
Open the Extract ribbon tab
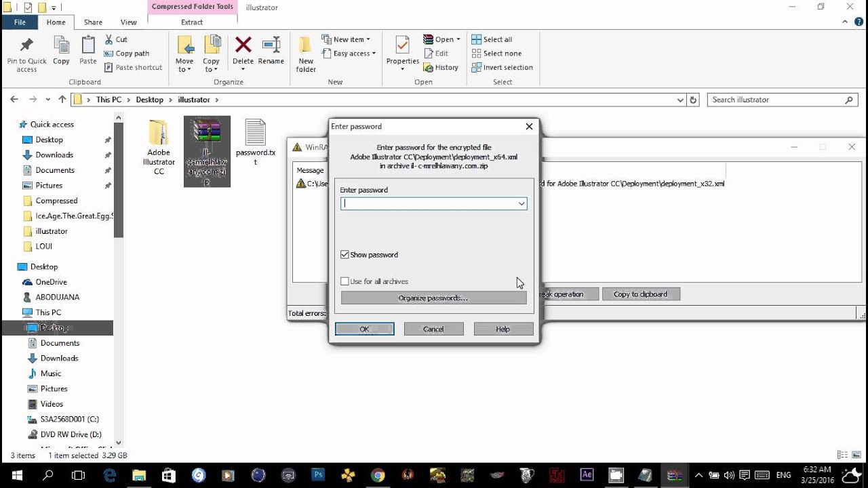tap(192, 22)
